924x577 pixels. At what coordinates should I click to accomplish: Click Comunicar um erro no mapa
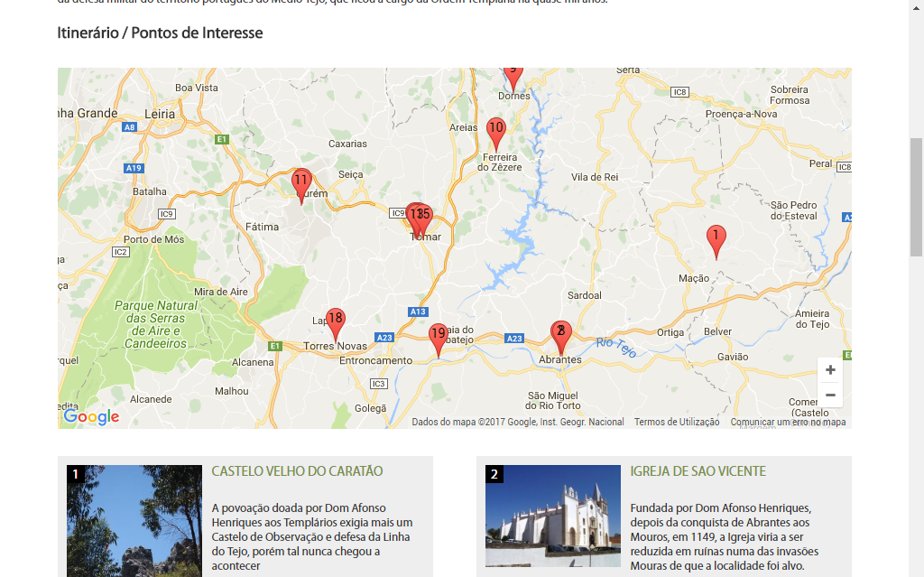(788, 422)
